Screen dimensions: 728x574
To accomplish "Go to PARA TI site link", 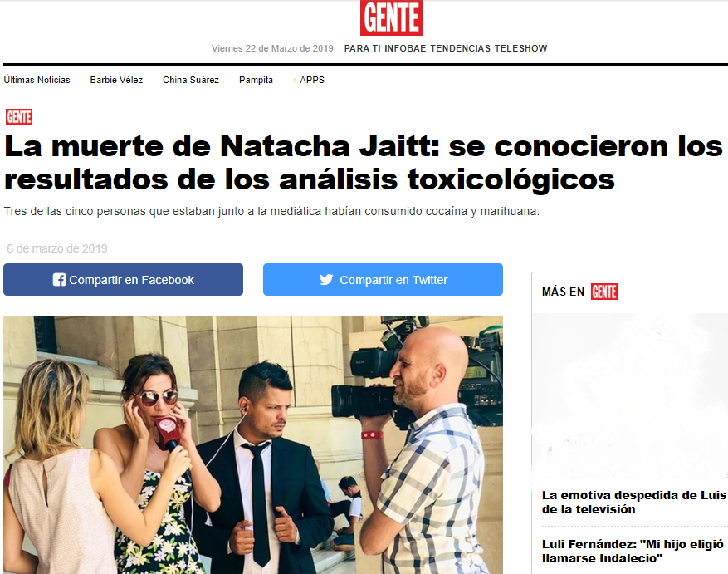I will coord(363,48).
